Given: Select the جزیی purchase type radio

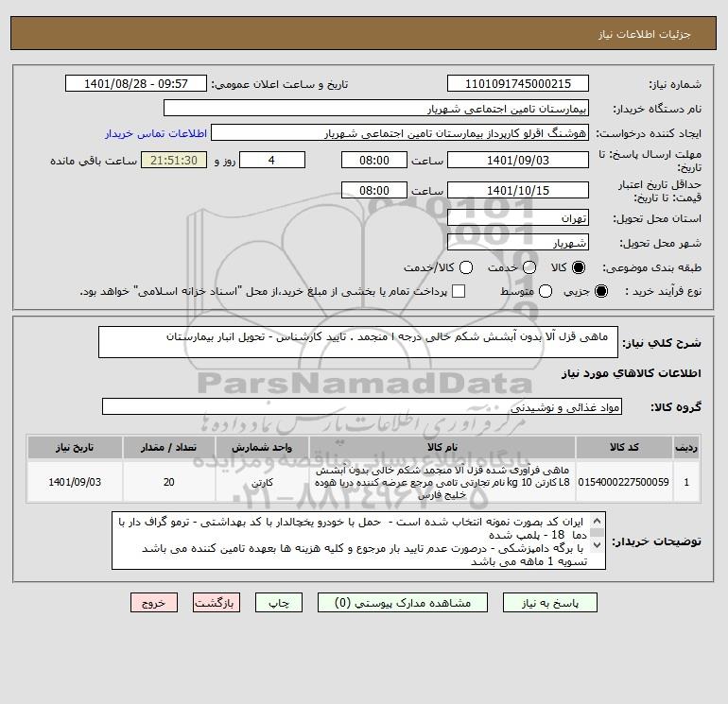Looking at the screenshot, I should 600,291.
